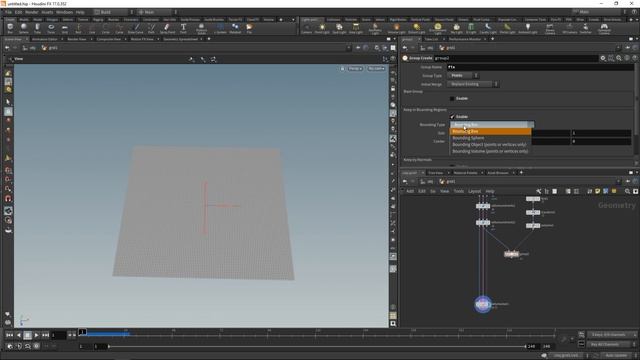Screen dimensions: 640x360
Task: Select the Draw Curve shelf tool
Action: pos(136,28)
